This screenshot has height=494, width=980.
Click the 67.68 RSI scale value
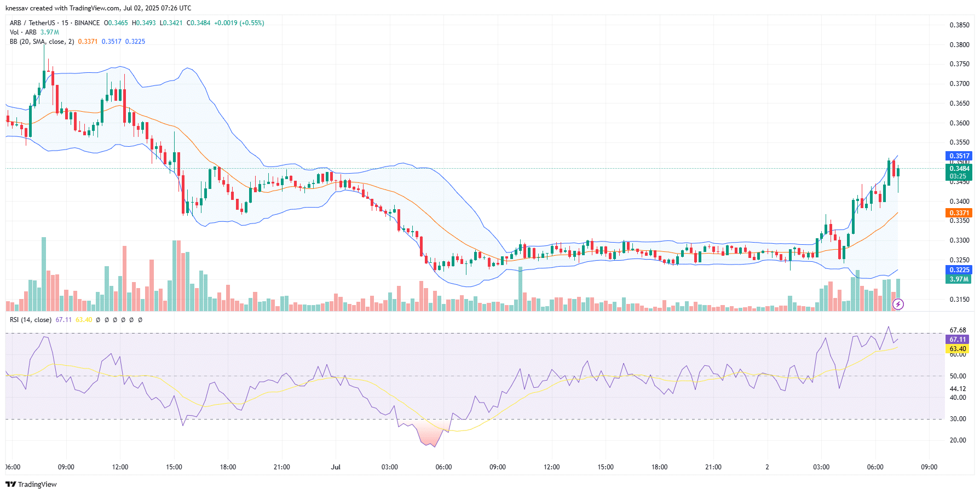tap(958, 330)
